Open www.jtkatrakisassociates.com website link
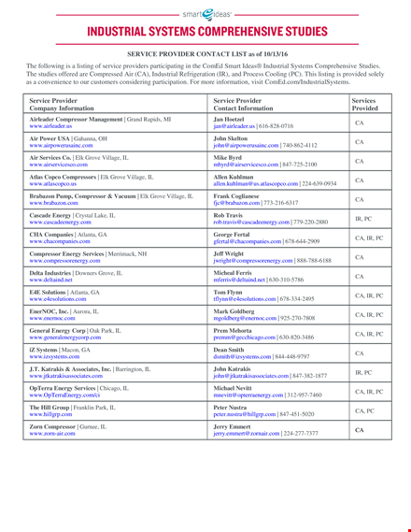The height and width of the screenshot is (532, 411). pyautogui.click(x=66, y=376)
